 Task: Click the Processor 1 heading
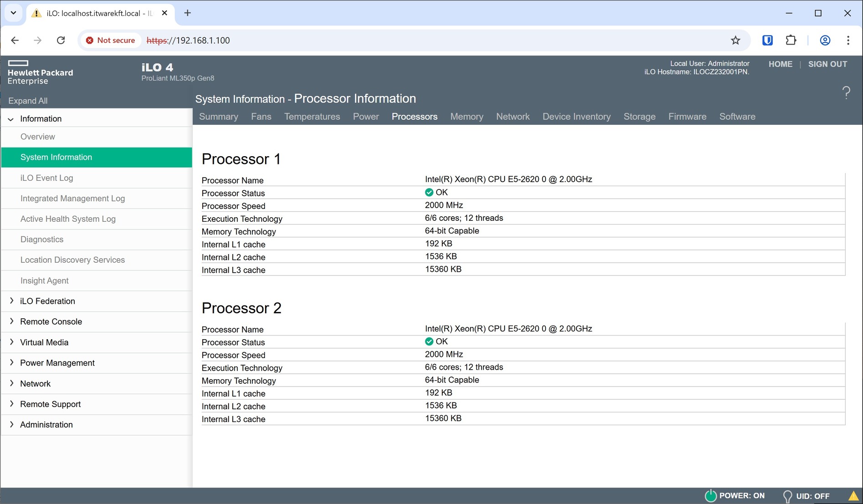241,159
